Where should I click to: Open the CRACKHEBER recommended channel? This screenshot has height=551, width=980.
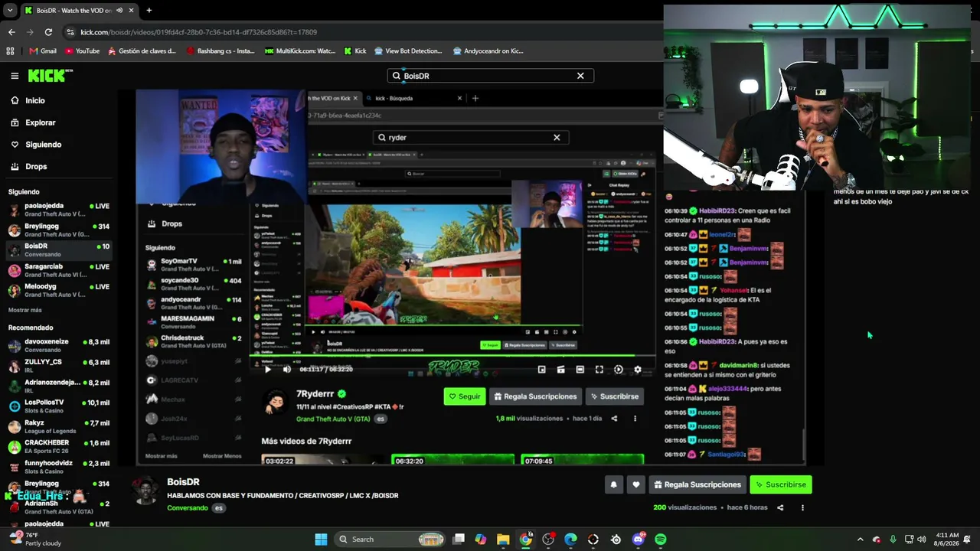pyautogui.click(x=58, y=446)
